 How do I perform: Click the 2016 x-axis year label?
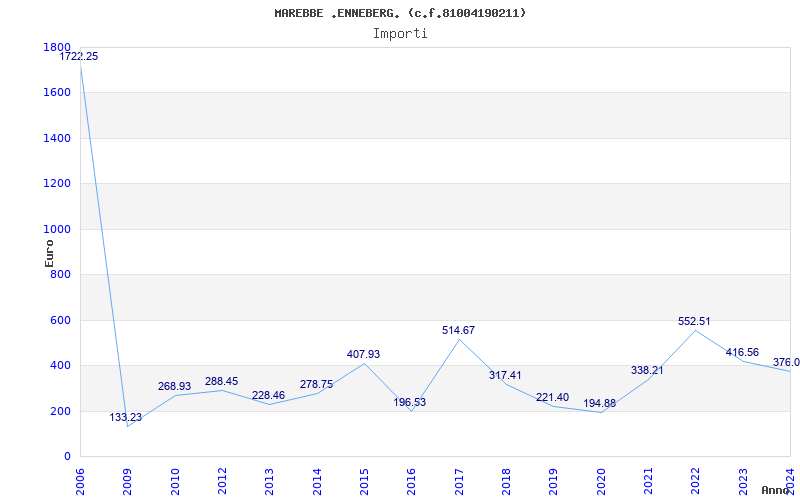tap(411, 482)
